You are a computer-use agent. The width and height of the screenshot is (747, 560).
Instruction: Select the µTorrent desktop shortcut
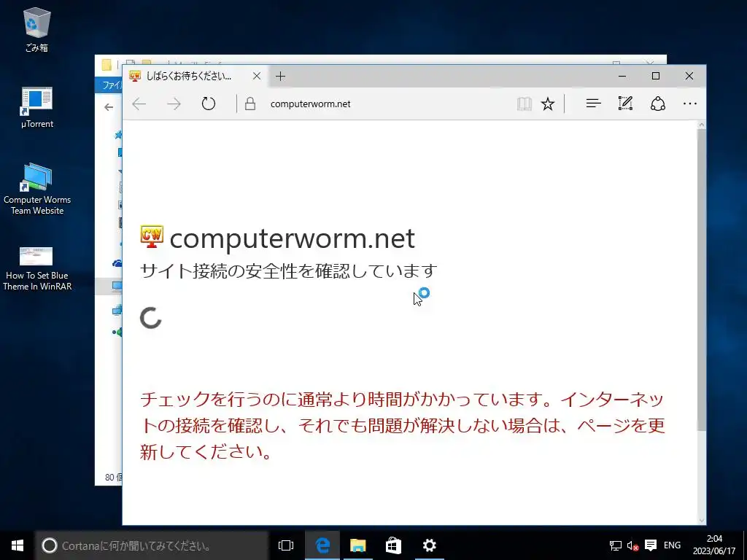36,108
